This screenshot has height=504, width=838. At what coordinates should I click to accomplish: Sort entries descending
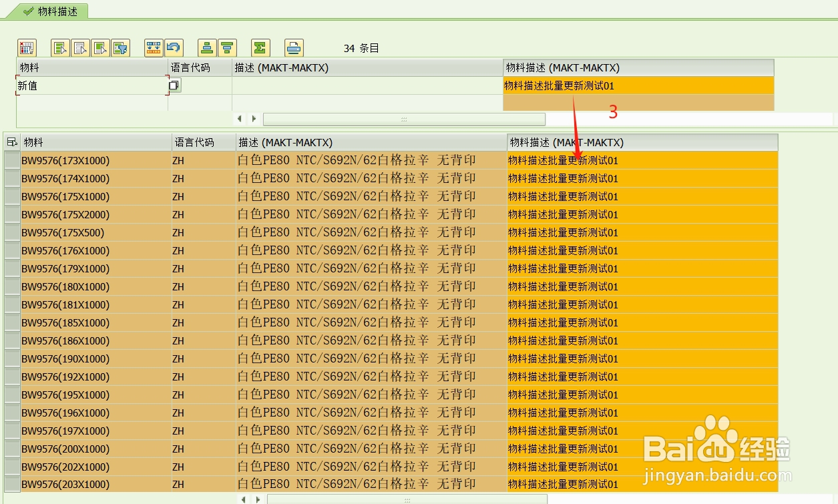tap(226, 47)
